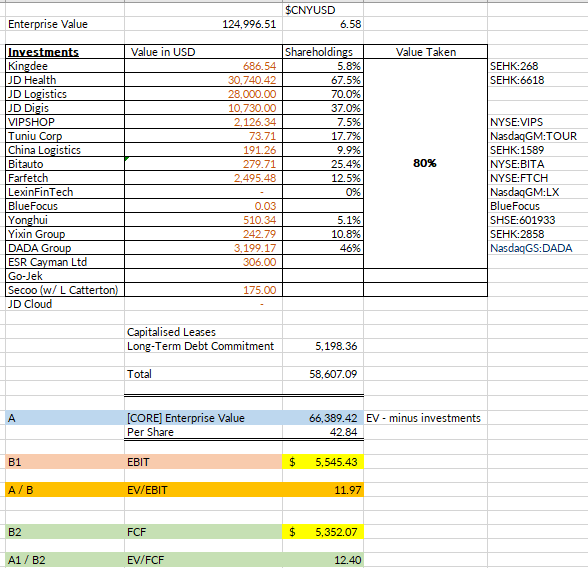The width and height of the screenshot is (588, 568).
Task: Click the 5,198.36 debt commitment value
Action: pos(323,346)
